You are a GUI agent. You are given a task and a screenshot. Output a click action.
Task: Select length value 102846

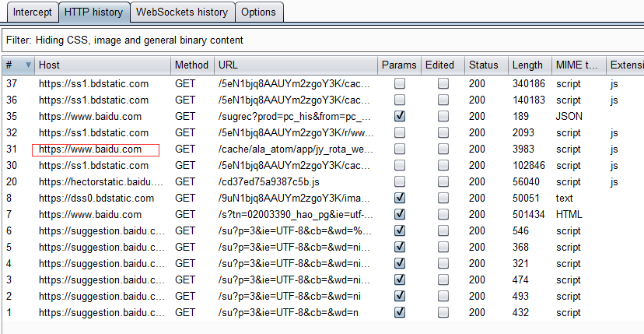coord(529,165)
